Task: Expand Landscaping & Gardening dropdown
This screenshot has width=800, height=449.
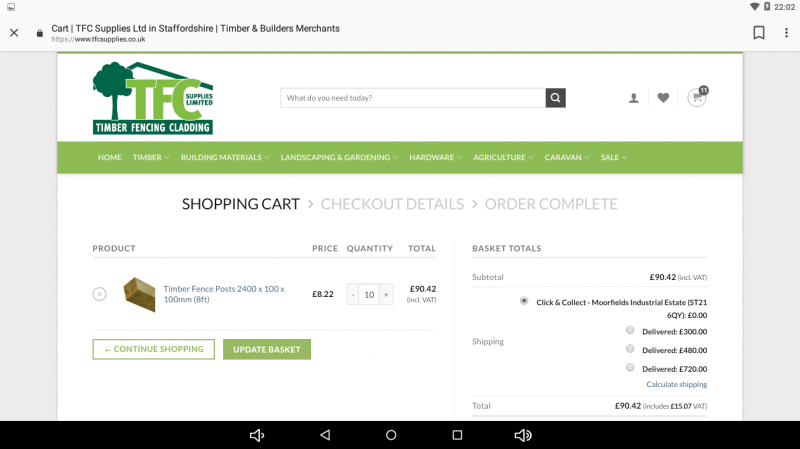Action: coord(339,157)
